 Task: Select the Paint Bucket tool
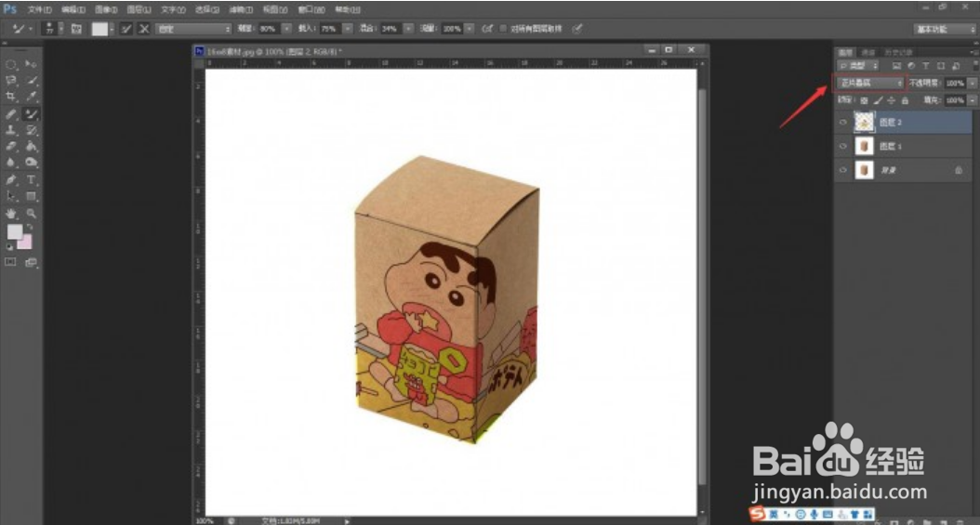pos(31,146)
